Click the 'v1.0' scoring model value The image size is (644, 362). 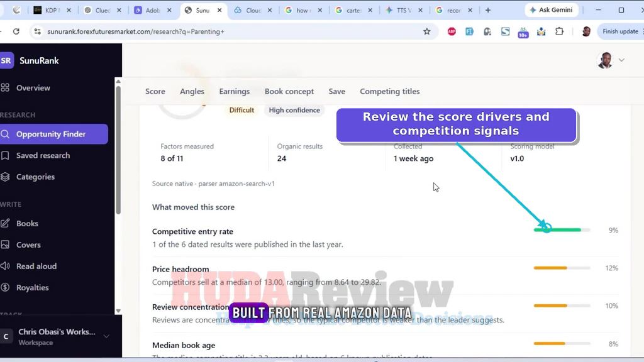tap(517, 158)
